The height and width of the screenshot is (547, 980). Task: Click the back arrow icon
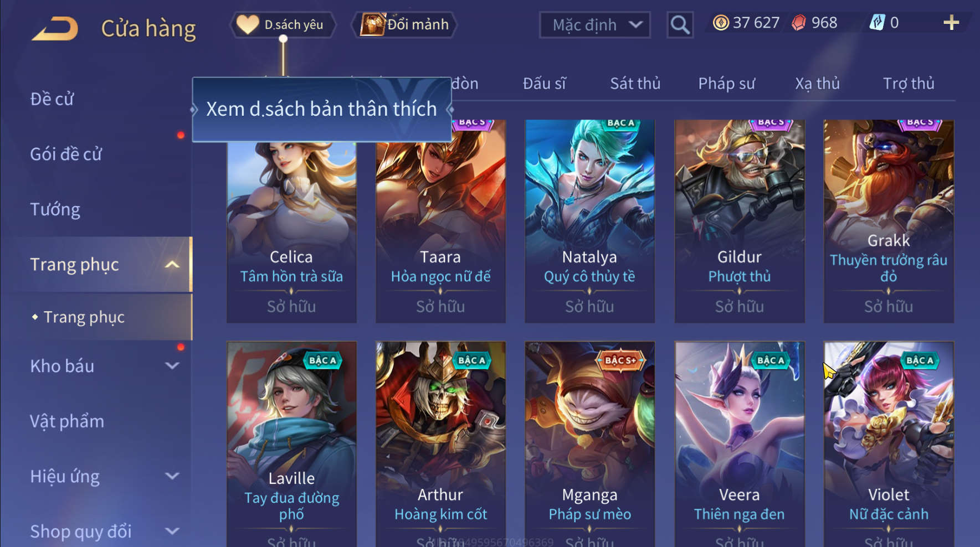coord(54,29)
